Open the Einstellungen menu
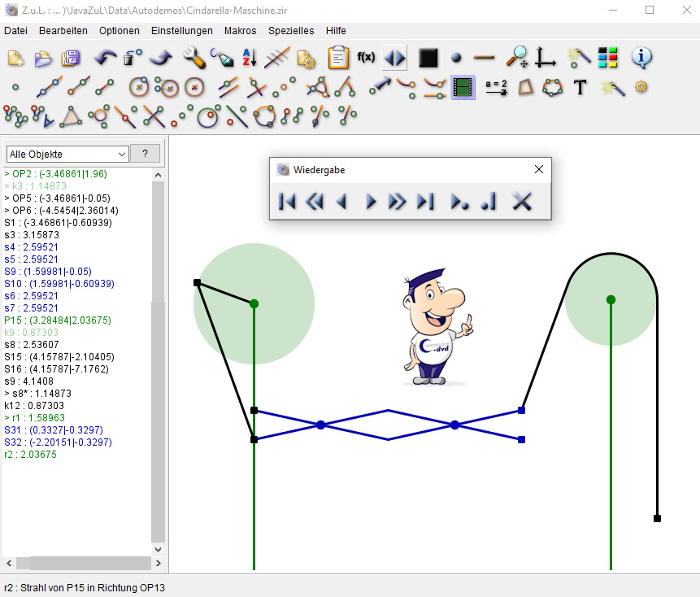The image size is (700, 597). (x=181, y=30)
